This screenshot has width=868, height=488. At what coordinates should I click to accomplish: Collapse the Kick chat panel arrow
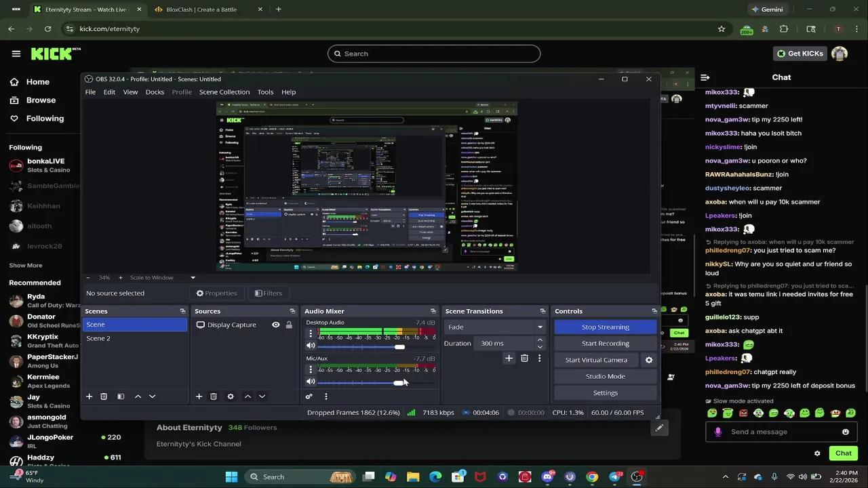[x=705, y=77]
